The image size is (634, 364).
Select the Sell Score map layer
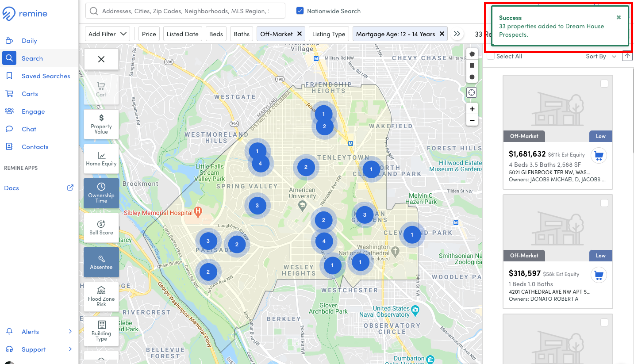pos(101,228)
